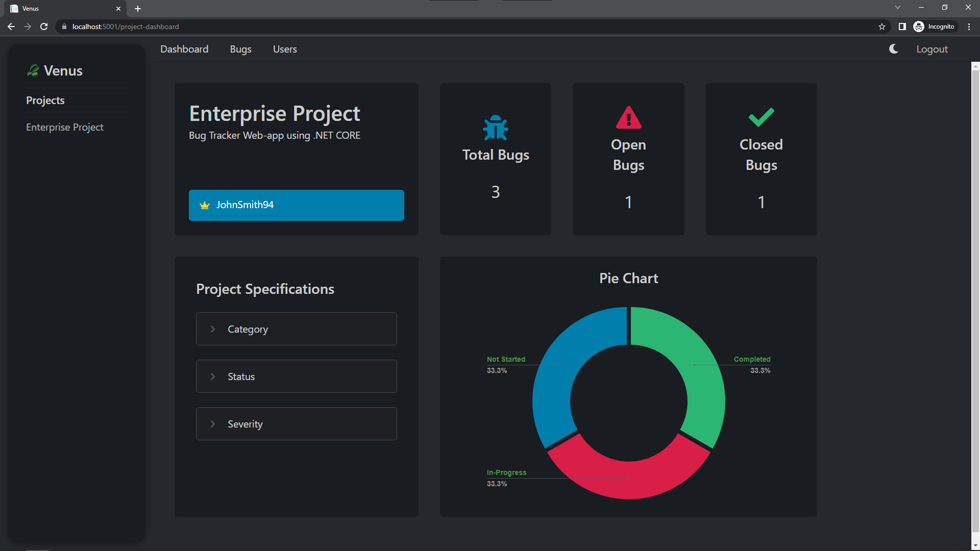Expand the Status specification
Screen dimensions: 980x551
click(x=296, y=377)
